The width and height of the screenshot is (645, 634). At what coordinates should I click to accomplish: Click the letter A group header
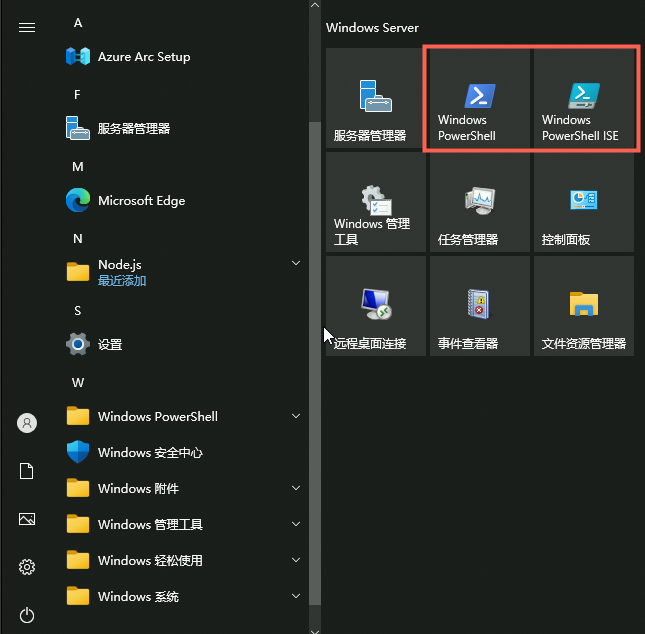[78, 23]
